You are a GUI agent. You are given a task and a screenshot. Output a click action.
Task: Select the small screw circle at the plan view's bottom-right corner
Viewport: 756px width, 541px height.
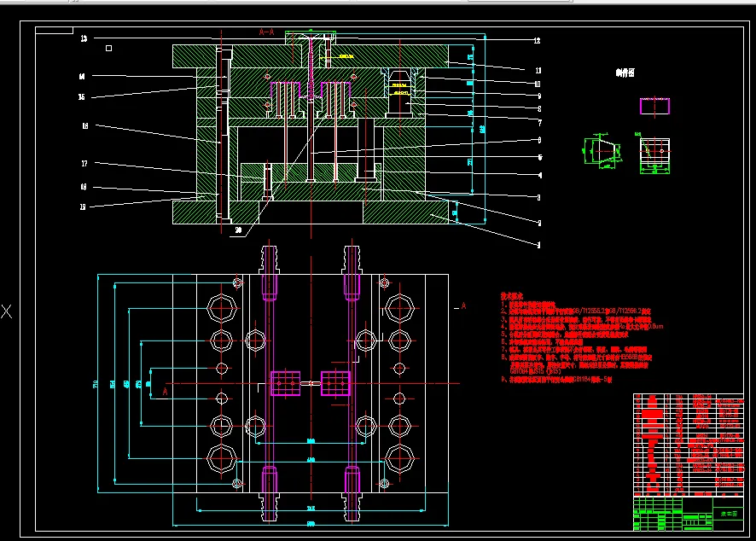[384, 483]
